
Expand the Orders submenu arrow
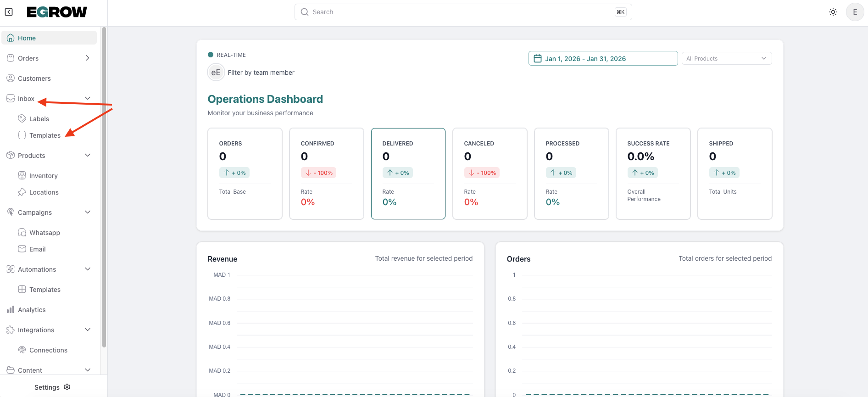tap(88, 58)
